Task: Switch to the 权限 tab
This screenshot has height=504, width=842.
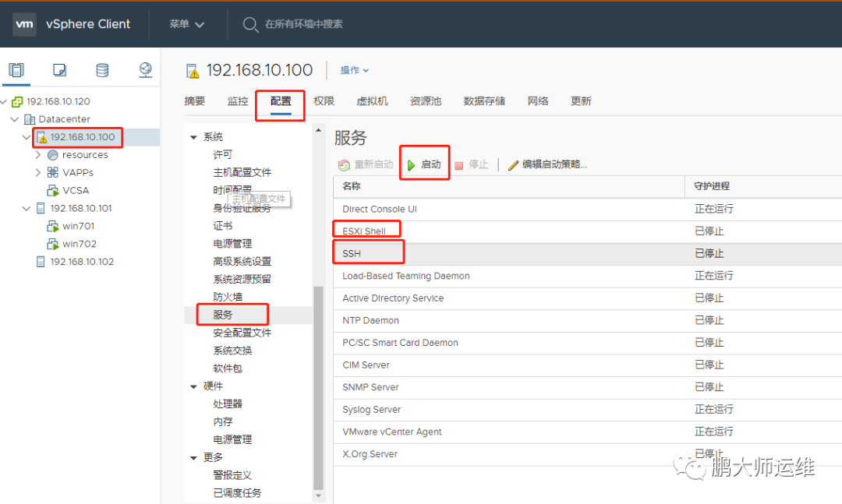Action: tap(324, 101)
